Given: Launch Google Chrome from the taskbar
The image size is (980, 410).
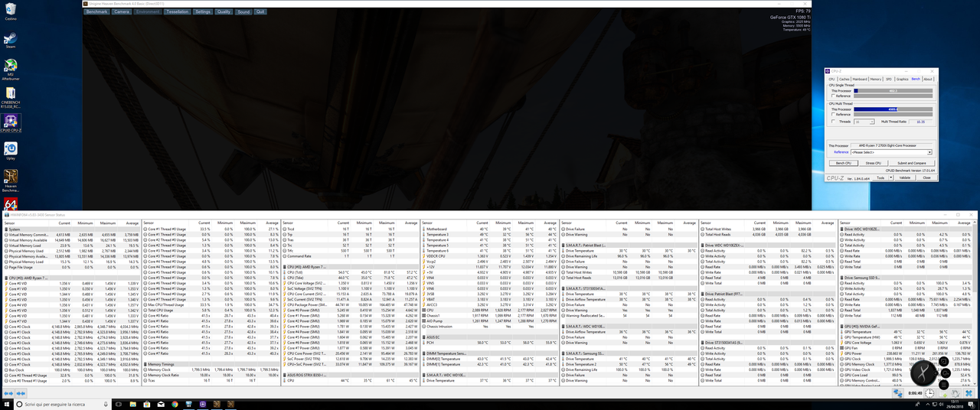Looking at the screenshot, I should coord(175,404).
